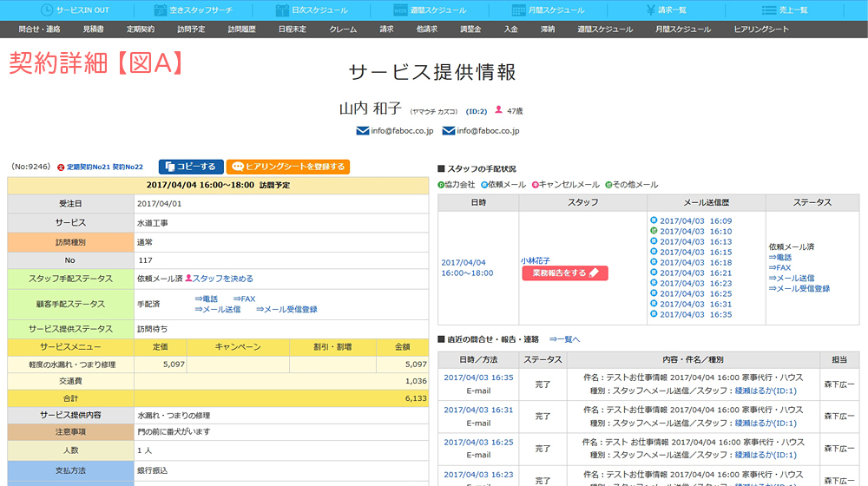Open the 訪問予定 menu item

pos(191,30)
